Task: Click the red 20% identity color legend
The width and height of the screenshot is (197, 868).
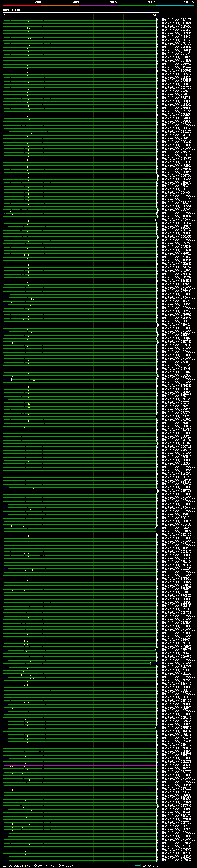Action: (x=22, y=6)
